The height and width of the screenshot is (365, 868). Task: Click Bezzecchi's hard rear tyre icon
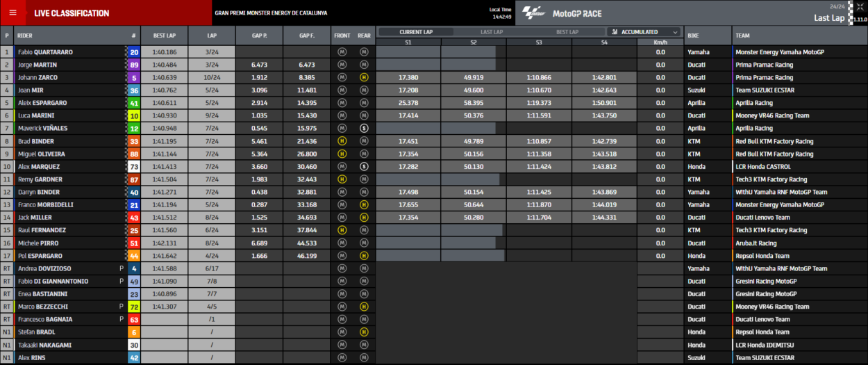coord(364,307)
